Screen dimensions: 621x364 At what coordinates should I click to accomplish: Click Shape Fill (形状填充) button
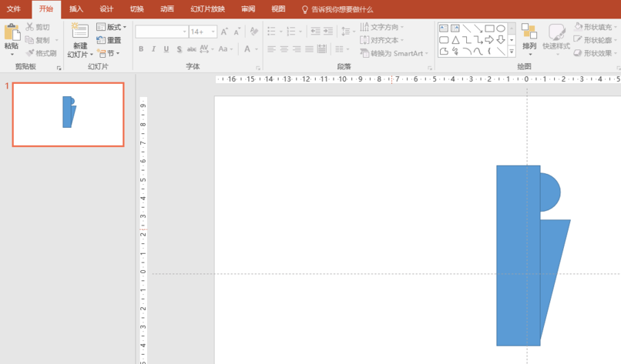pos(596,27)
